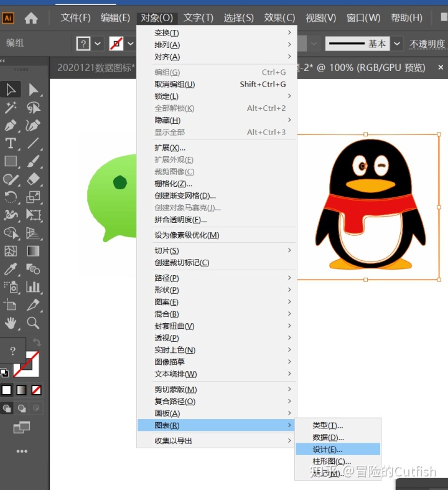Select the Magic Wand tool

[x=11, y=108]
